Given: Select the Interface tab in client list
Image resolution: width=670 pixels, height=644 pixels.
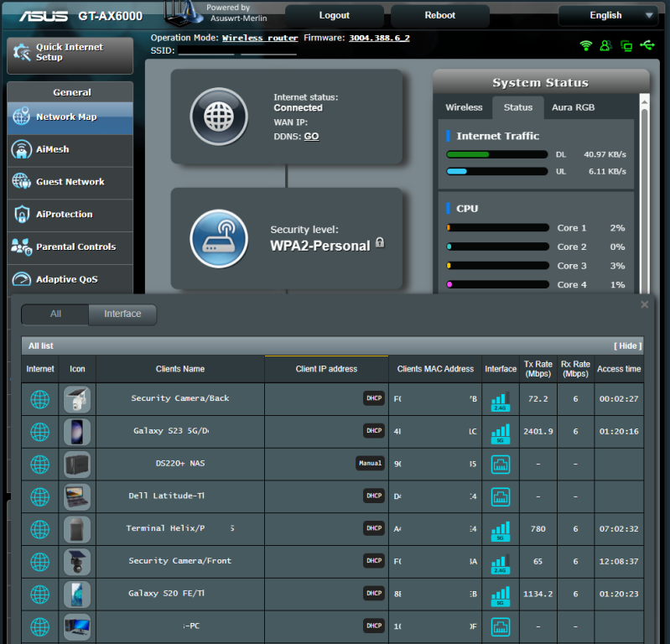Looking at the screenshot, I should pyautogui.click(x=122, y=314).
